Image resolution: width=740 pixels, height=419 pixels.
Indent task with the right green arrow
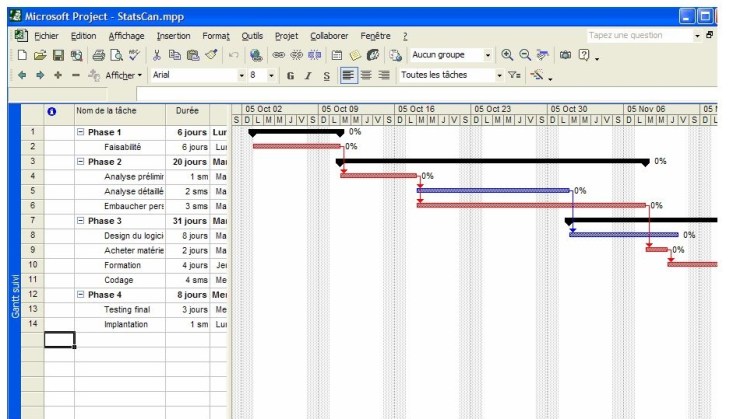[40, 75]
